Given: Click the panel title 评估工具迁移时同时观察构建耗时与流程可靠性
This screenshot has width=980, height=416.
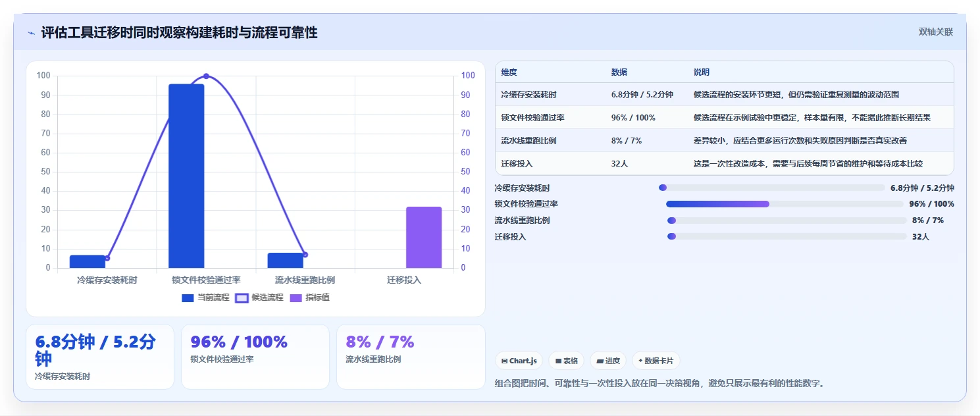Looking at the screenshot, I should [179, 33].
